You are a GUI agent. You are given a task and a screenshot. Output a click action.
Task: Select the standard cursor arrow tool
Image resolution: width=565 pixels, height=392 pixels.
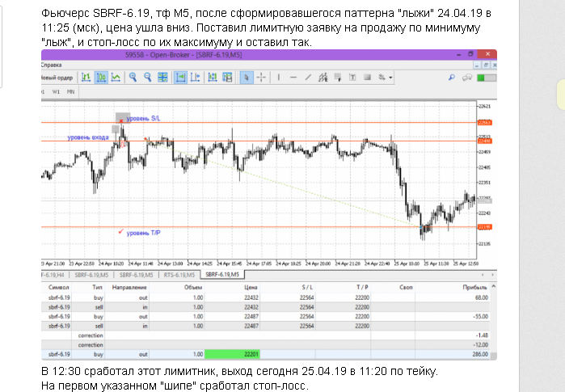247,78
